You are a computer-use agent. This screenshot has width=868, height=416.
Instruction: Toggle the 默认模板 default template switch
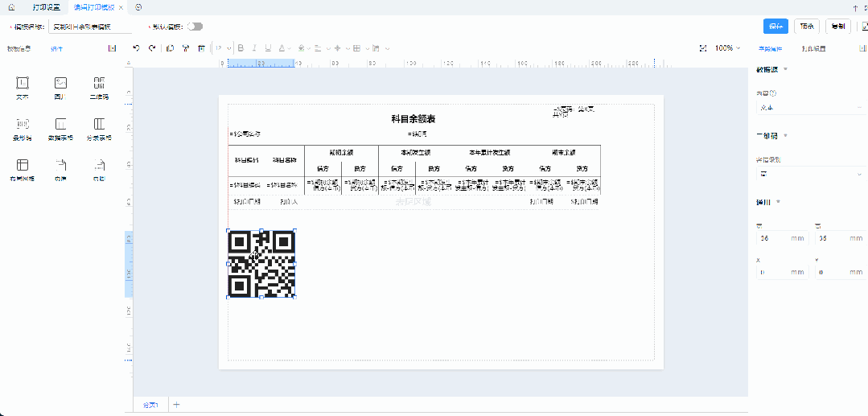tap(195, 27)
